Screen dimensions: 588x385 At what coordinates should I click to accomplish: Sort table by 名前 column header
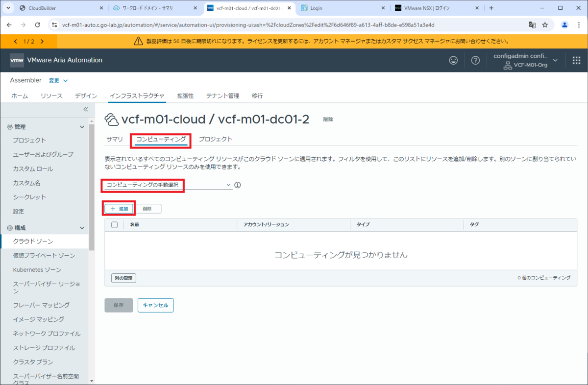point(135,225)
